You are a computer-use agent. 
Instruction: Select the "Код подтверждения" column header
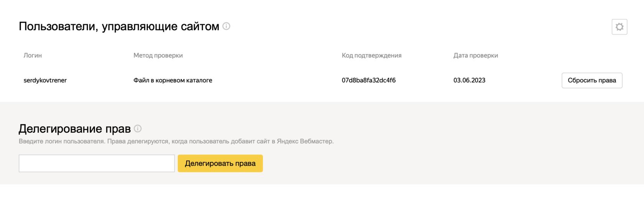click(371, 55)
